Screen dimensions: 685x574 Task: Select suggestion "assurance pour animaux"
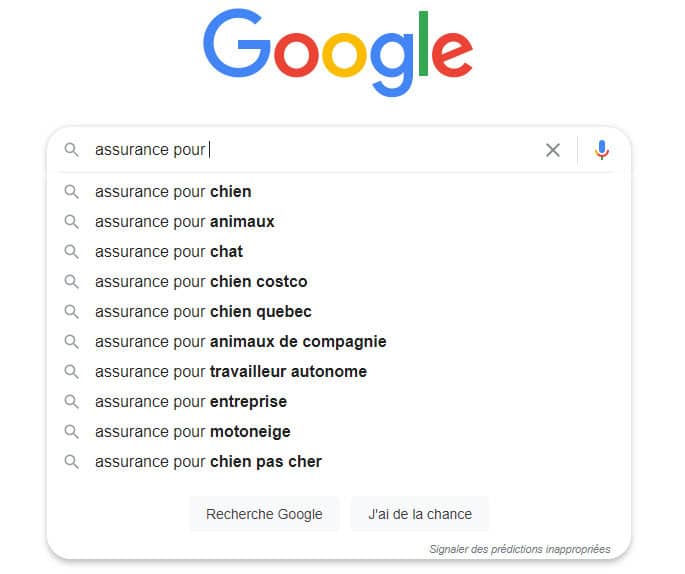(184, 221)
